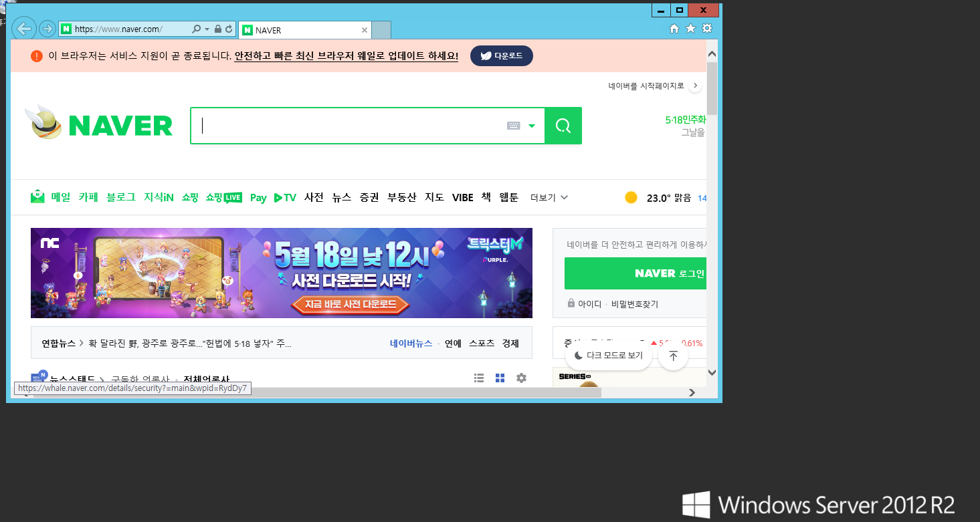The width and height of the screenshot is (980, 522).
Task: Open the browser Home icon
Action: click(x=674, y=29)
